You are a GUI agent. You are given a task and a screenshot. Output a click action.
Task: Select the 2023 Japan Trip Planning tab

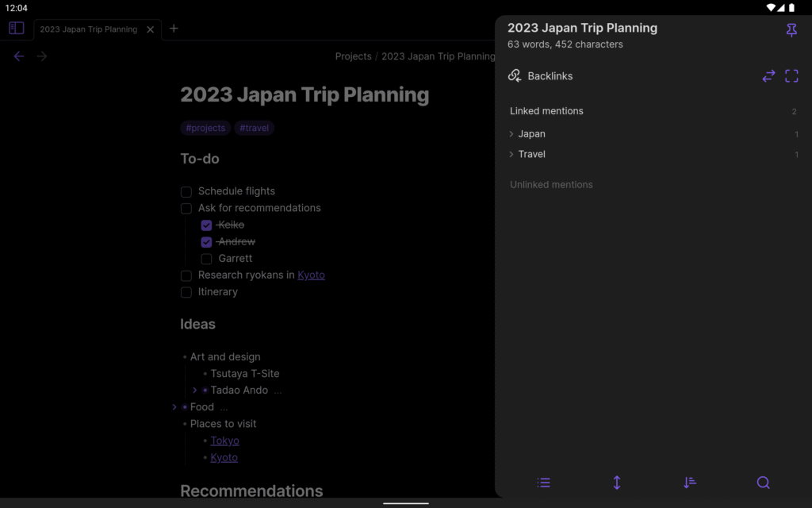pos(87,29)
